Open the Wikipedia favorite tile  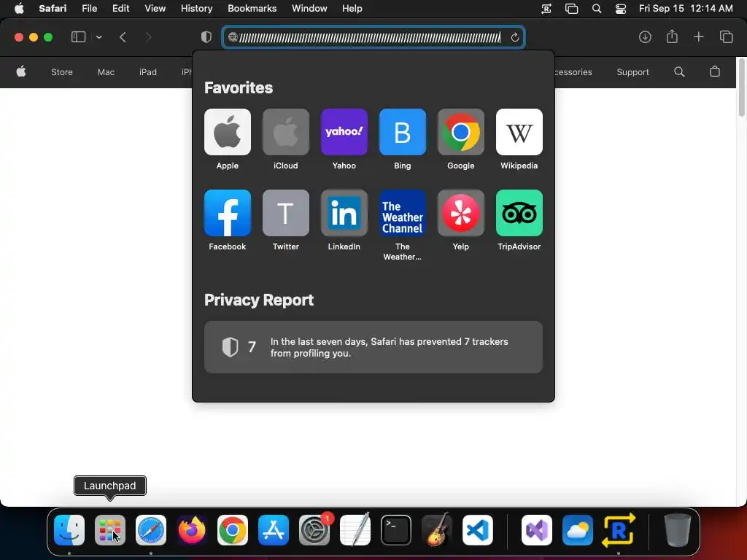pyautogui.click(x=519, y=132)
